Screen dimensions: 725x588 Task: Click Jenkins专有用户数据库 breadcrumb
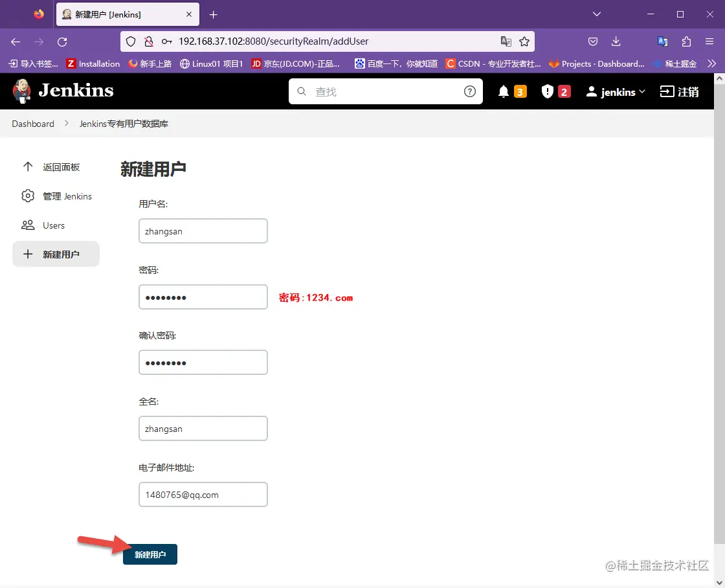[x=124, y=124]
